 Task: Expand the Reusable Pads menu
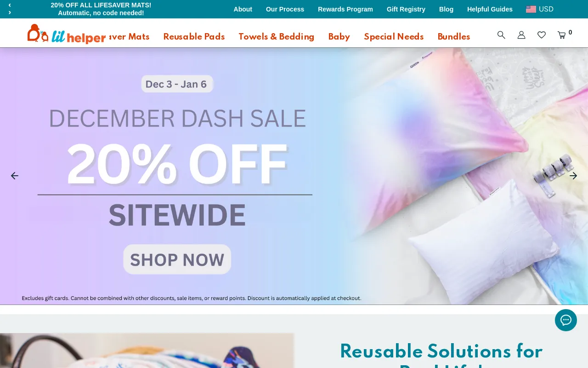pyautogui.click(x=194, y=37)
